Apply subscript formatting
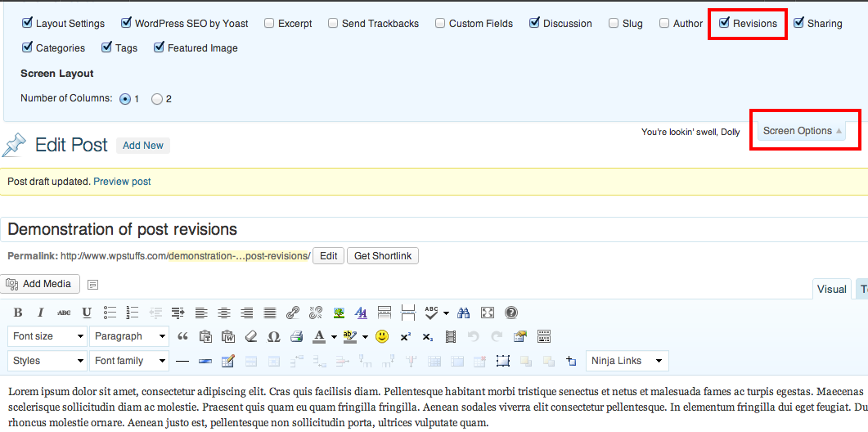Image resolution: width=868 pixels, height=432 pixels. click(x=427, y=336)
